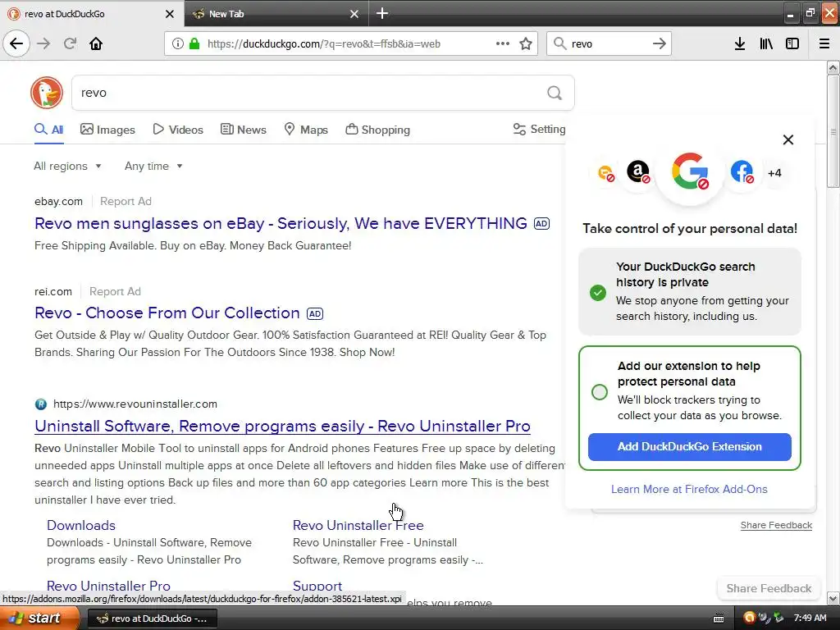Close the privacy promo popup

coord(788,139)
